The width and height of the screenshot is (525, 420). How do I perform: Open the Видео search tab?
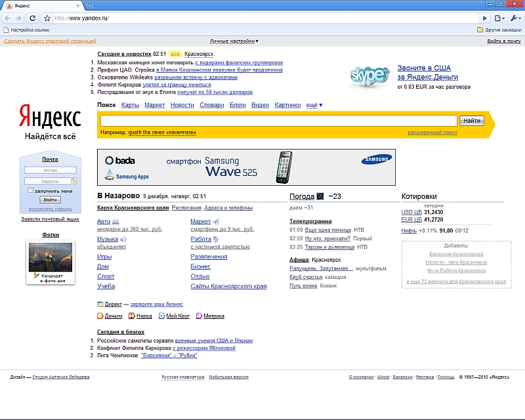(260, 105)
